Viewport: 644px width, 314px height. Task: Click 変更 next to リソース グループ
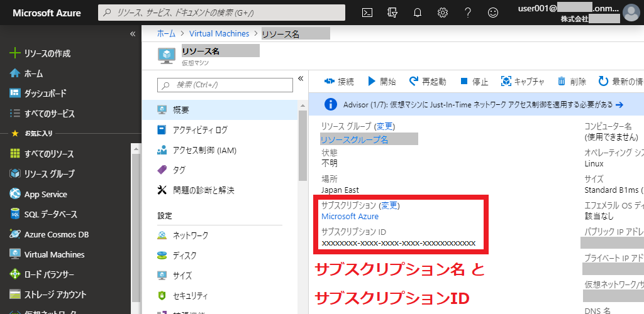(386, 126)
